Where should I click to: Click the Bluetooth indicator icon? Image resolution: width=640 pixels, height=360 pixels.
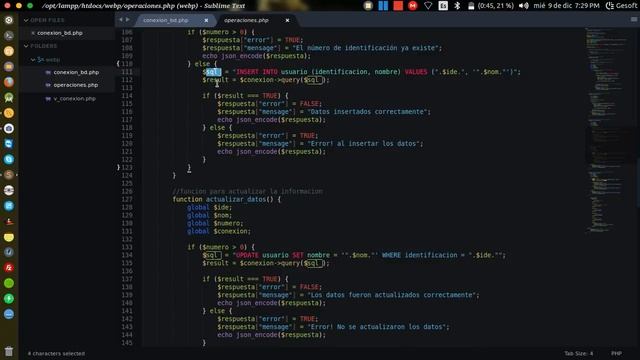(x=457, y=6)
